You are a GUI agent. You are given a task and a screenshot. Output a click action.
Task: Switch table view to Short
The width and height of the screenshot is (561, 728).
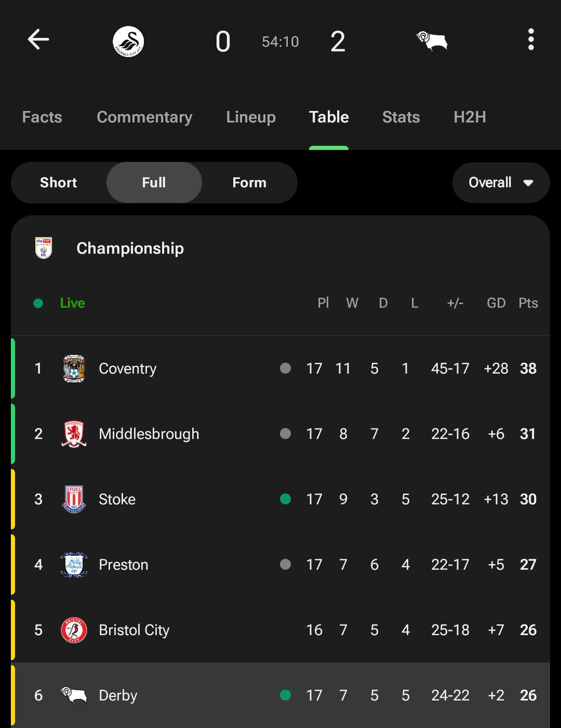[58, 183]
